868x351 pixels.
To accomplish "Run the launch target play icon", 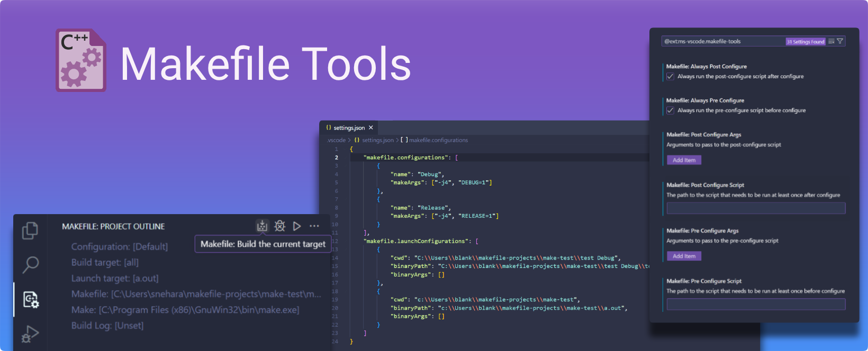I will coord(297,226).
